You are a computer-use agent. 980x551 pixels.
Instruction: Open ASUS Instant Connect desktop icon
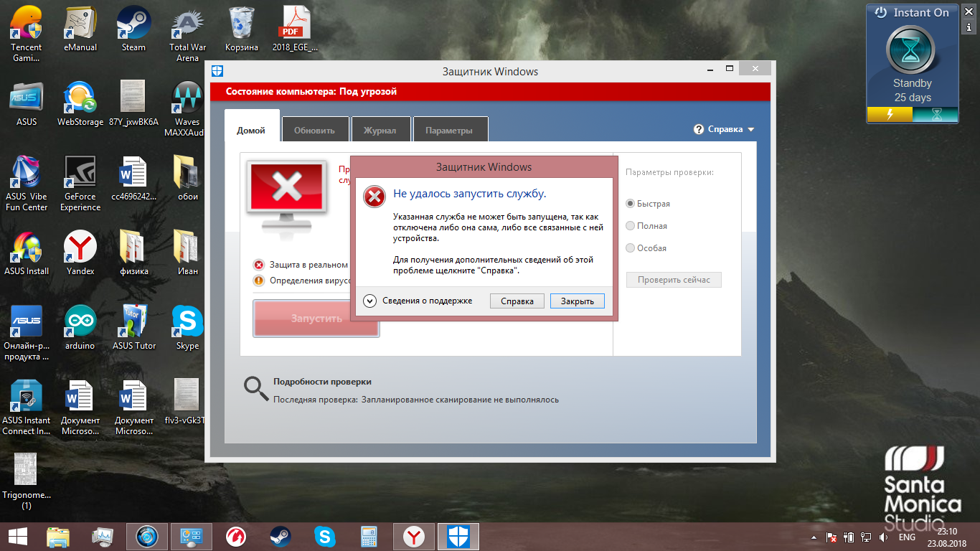click(27, 407)
